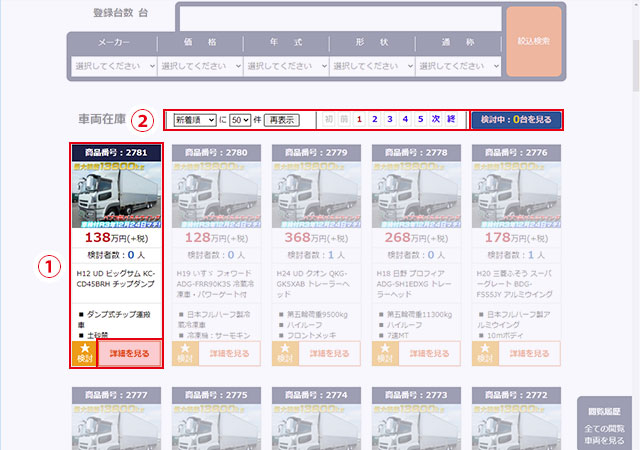Click the 商品番号：2772 header
The height and width of the screenshot is (450, 640).
click(x=516, y=395)
